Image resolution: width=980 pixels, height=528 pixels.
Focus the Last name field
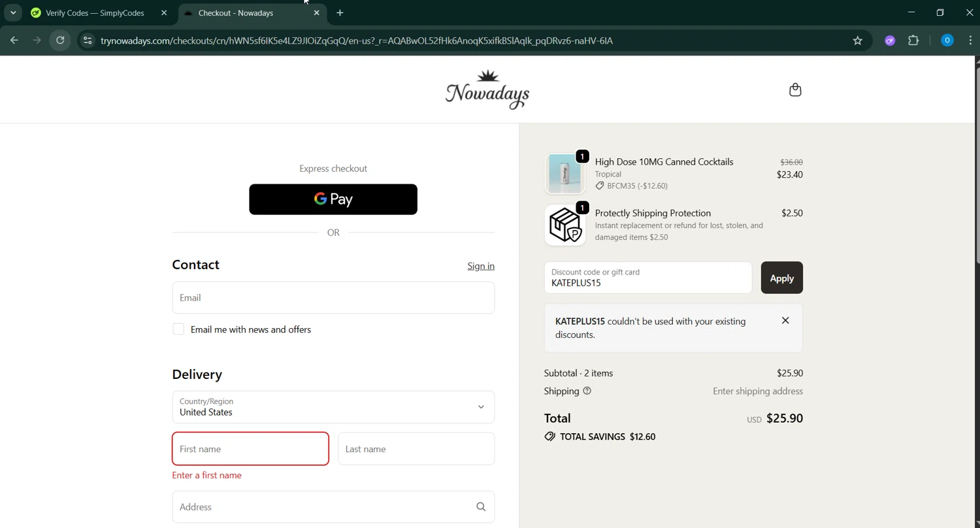coord(416,449)
